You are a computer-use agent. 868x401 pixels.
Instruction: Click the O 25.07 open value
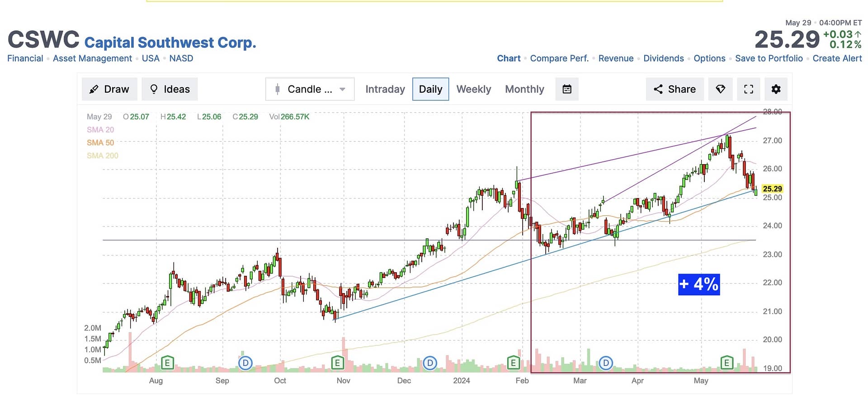coord(136,117)
